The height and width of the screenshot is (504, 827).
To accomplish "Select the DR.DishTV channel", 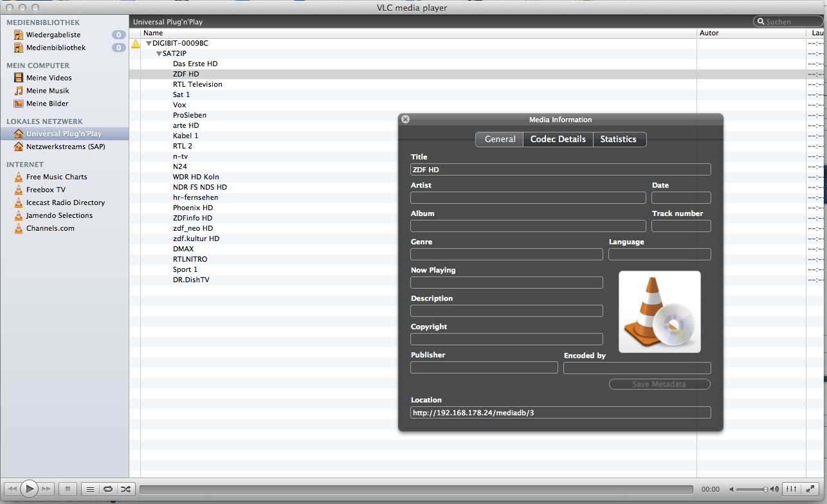I will [x=191, y=280].
